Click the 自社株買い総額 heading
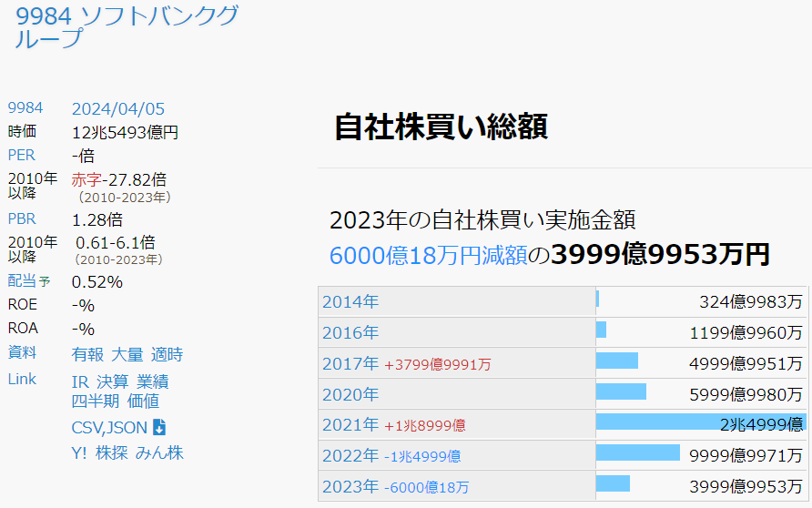The image size is (812, 508). pos(441,127)
